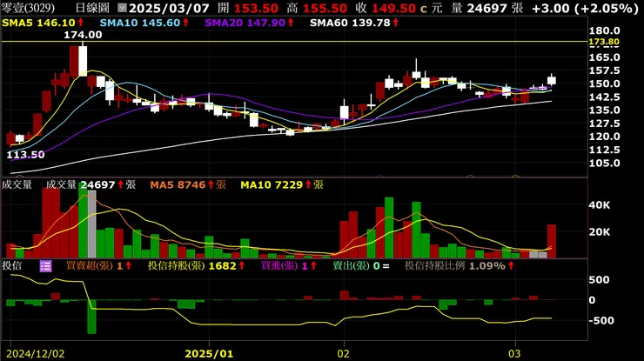Screen dimensions: 644x361
Task: Select the orange MA5 8746 volume label
Action: click(188, 184)
